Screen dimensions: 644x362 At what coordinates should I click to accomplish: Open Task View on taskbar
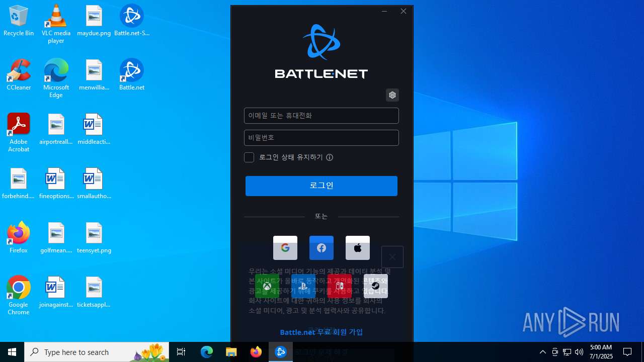[181, 352]
